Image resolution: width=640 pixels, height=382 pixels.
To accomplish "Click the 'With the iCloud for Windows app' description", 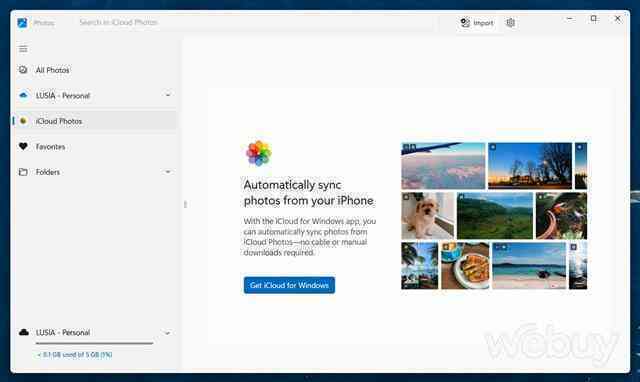I will click(x=310, y=237).
